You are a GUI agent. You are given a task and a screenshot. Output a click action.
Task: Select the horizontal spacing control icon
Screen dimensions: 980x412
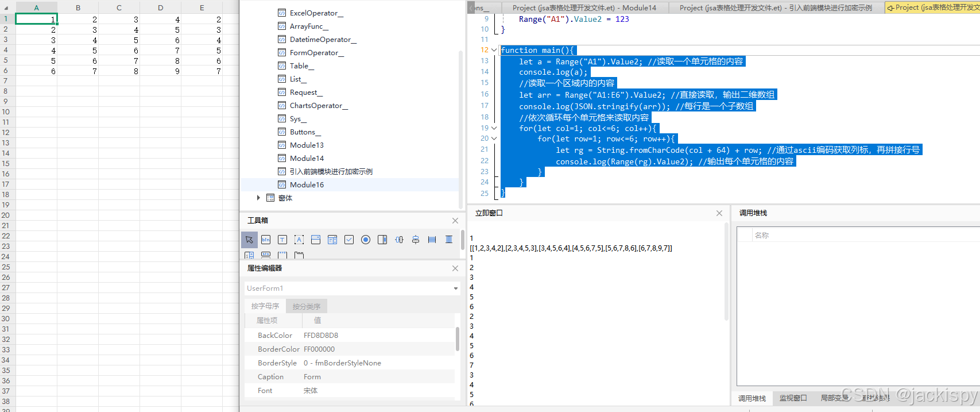tap(399, 240)
